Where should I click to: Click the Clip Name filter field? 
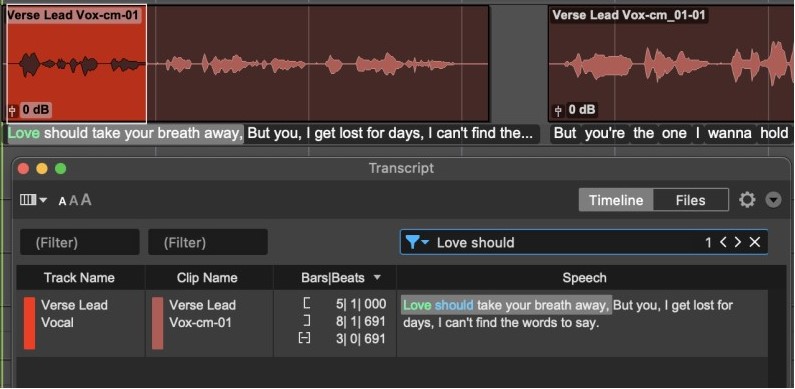pos(208,242)
